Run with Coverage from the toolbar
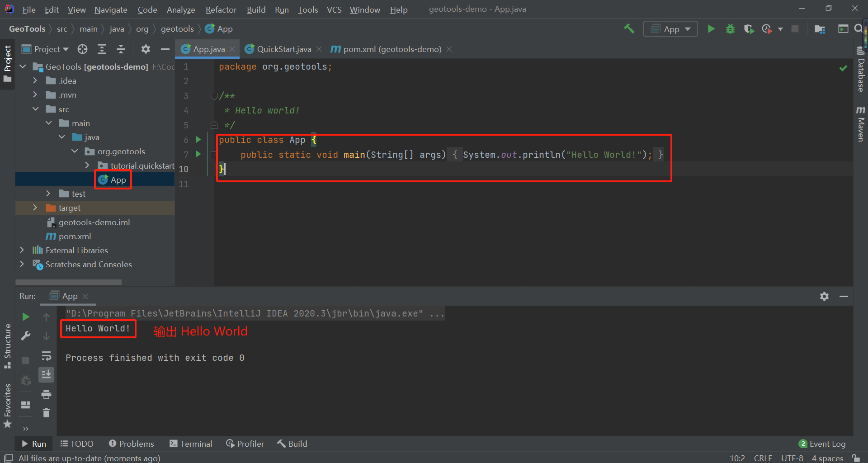The height and width of the screenshot is (463, 868). pyautogui.click(x=749, y=29)
